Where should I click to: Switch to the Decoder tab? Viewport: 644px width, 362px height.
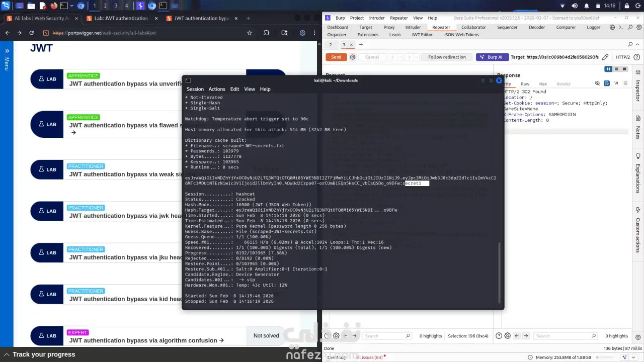(537, 27)
